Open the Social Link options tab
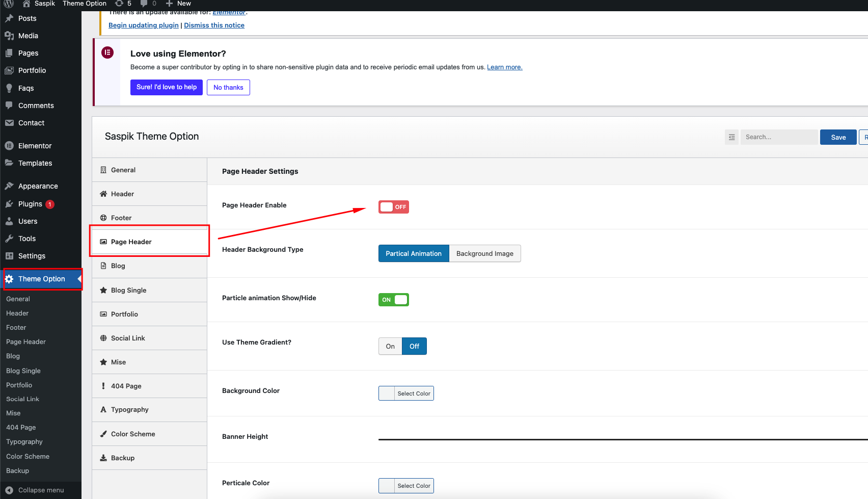 pos(149,338)
